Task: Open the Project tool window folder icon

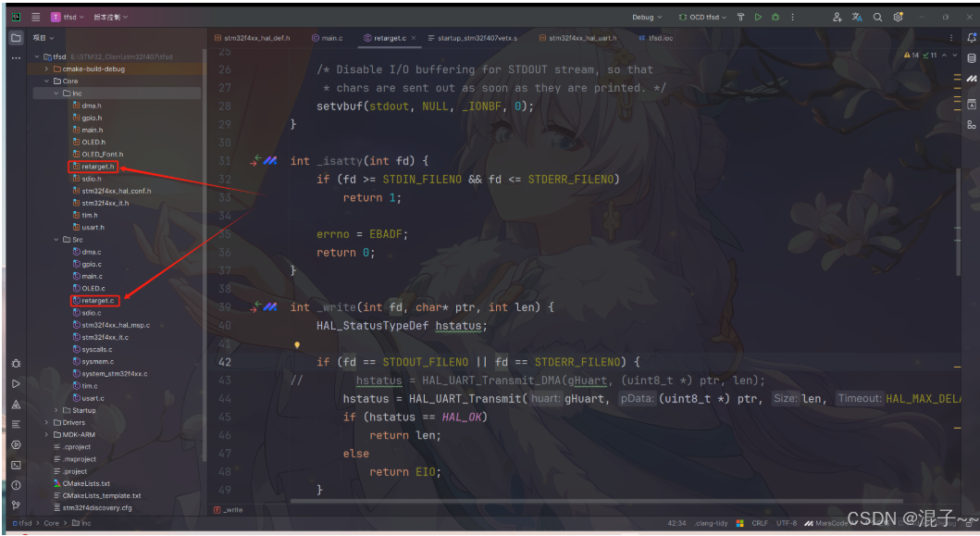Action: [x=17, y=38]
